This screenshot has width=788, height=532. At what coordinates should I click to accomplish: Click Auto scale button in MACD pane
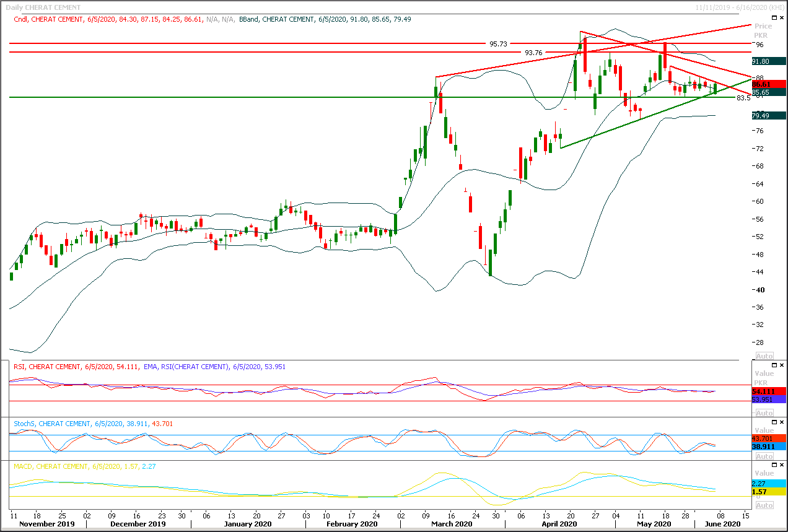coord(764,505)
